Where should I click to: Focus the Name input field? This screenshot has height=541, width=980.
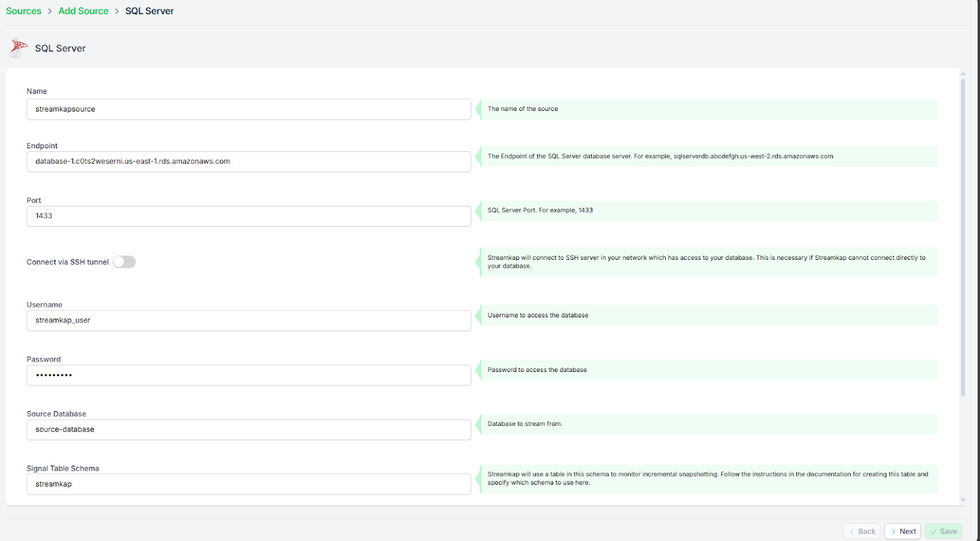[249, 109]
